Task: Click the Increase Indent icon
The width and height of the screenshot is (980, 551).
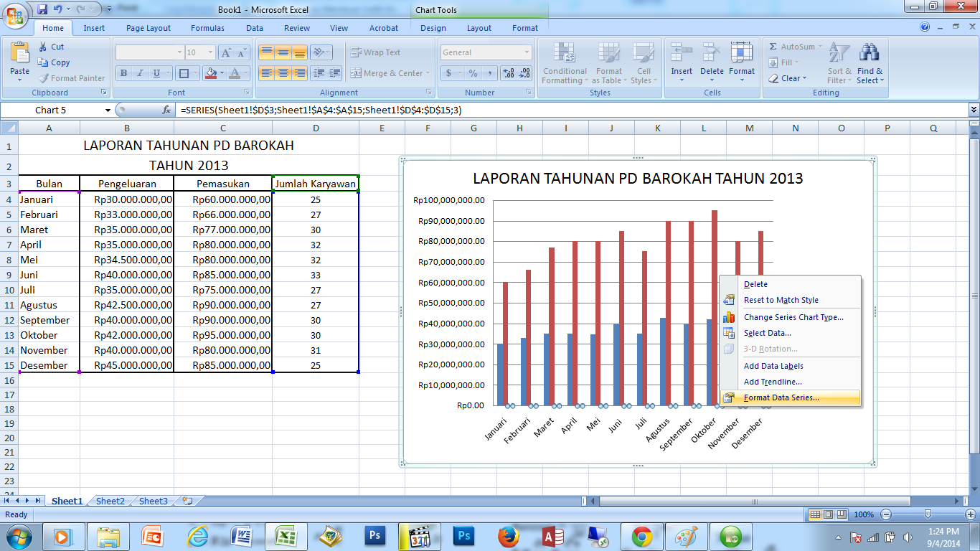Action: coord(336,73)
